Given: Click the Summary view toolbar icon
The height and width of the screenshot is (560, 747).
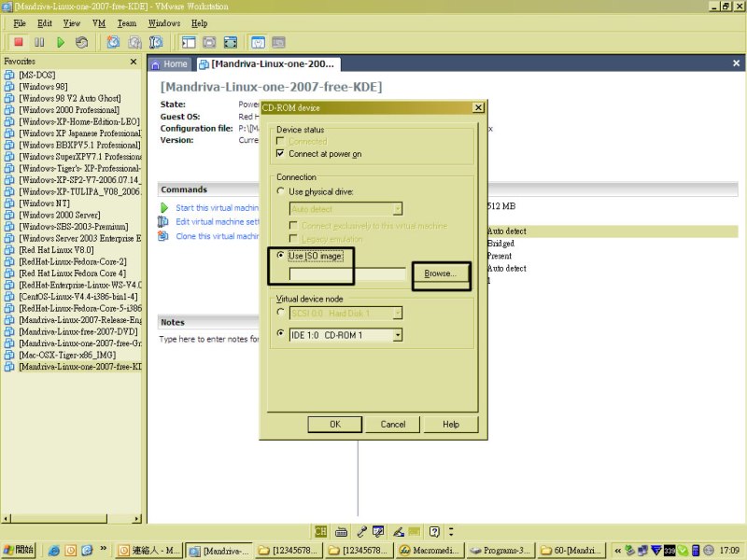Looking at the screenshot, I should point(258,42).
